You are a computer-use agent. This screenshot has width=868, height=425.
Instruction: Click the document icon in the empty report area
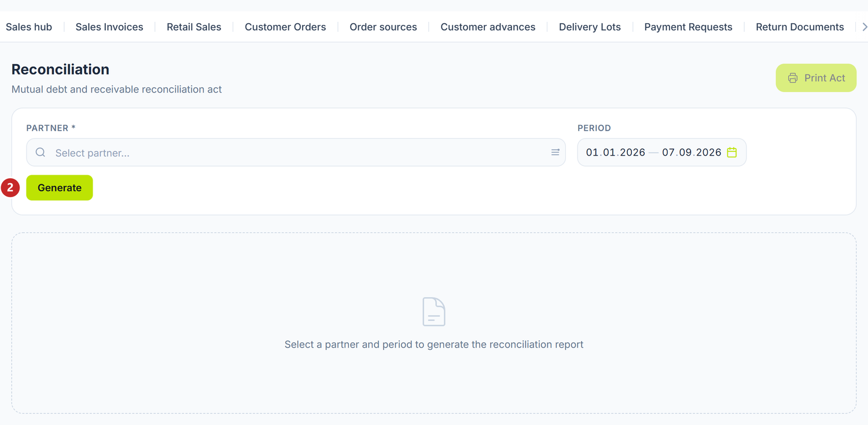point(434,312)
